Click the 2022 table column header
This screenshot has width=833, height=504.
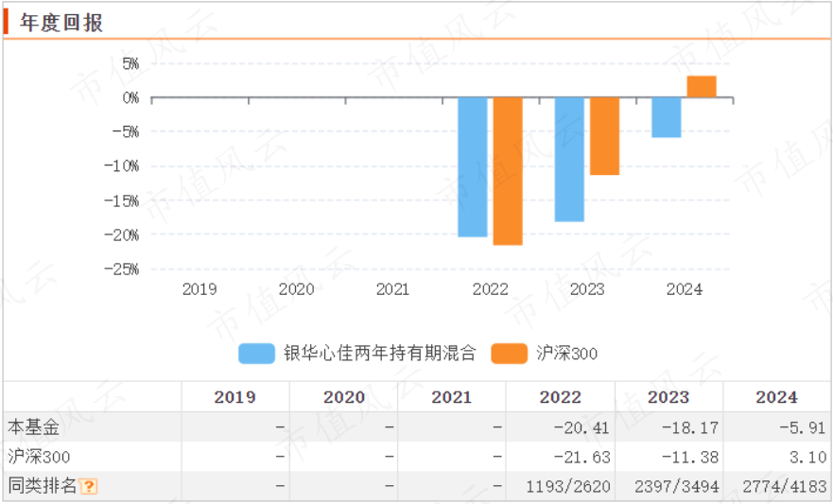[561, 397]
